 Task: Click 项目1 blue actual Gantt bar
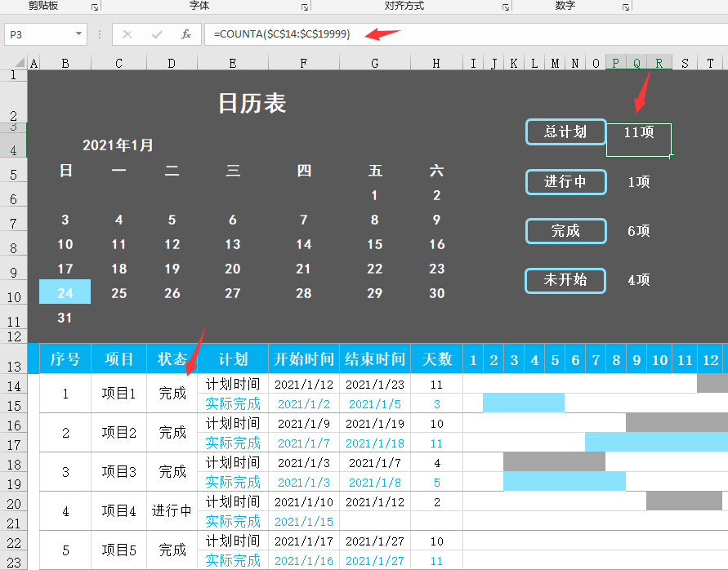[524, 403]
